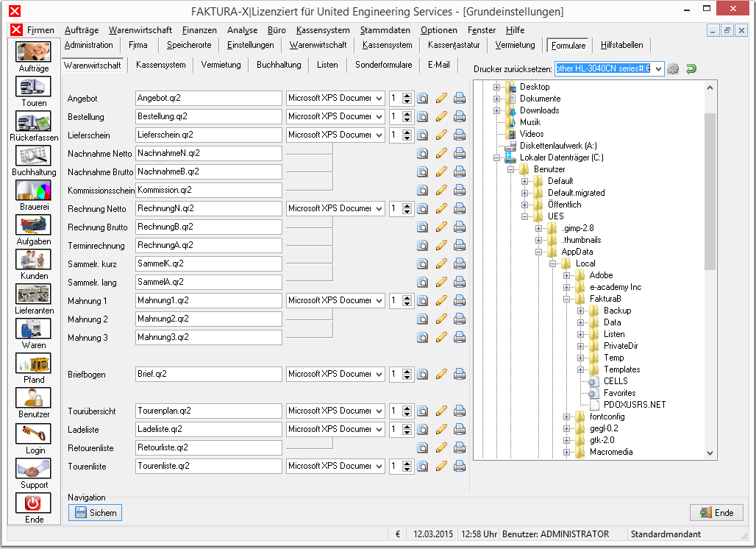Click the Rechnung Netto filename field

pyautogui.click(x=208, y=208)
